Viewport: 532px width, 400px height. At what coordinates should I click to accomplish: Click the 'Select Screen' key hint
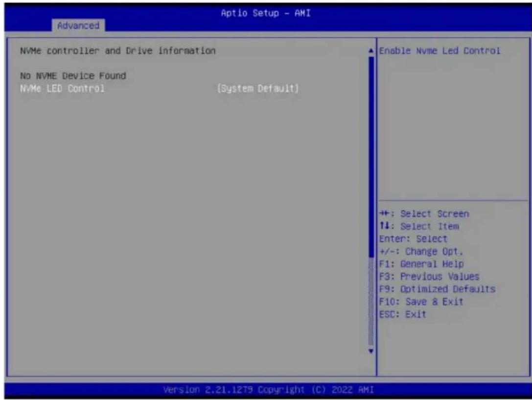[424, 214]
